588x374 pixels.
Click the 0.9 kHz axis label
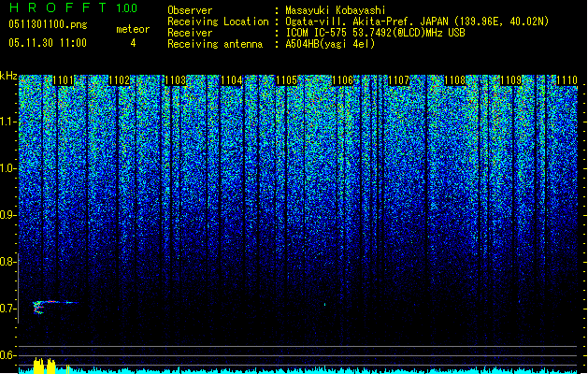point(8,215)
